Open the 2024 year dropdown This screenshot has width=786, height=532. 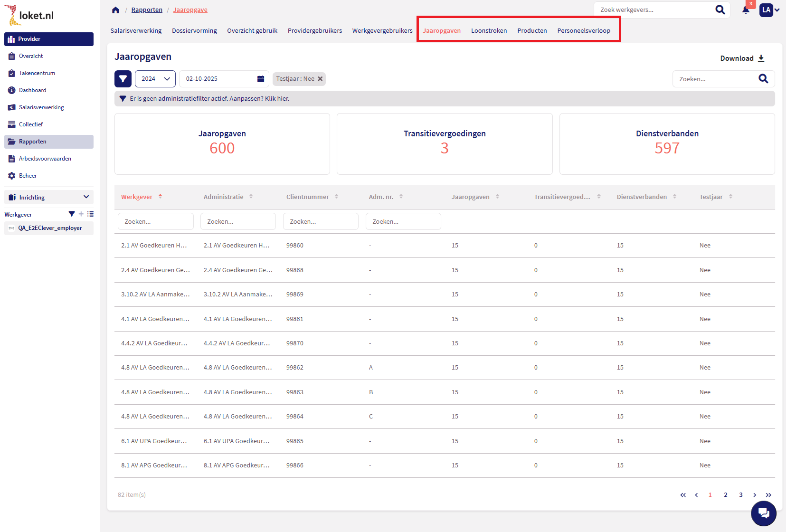[x=155, y=79]
